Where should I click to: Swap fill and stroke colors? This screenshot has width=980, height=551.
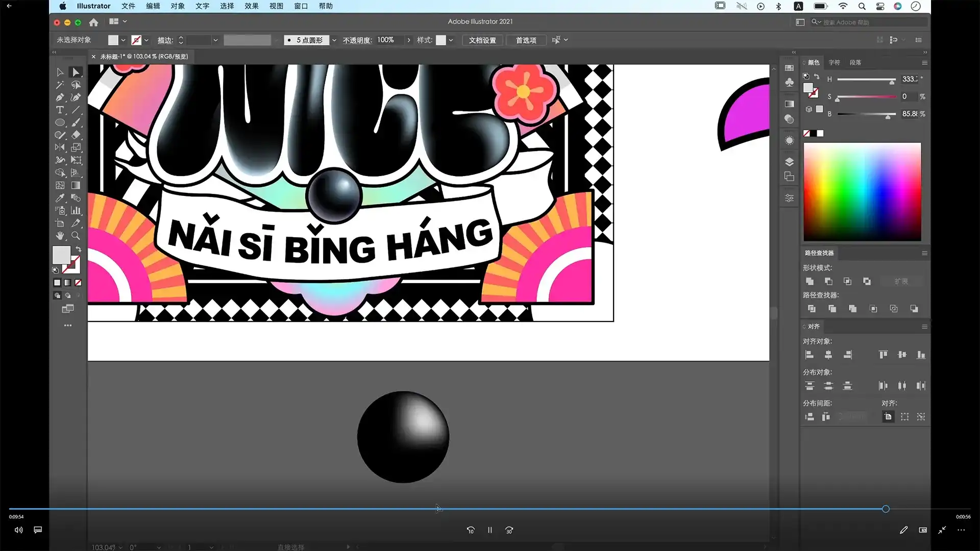coord(79,249)
